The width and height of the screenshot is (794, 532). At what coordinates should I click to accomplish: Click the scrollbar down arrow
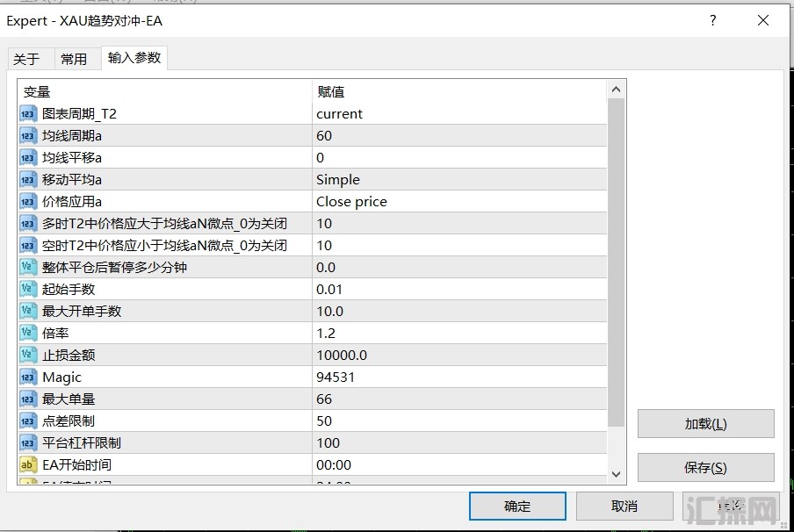(x=616, y=474)
